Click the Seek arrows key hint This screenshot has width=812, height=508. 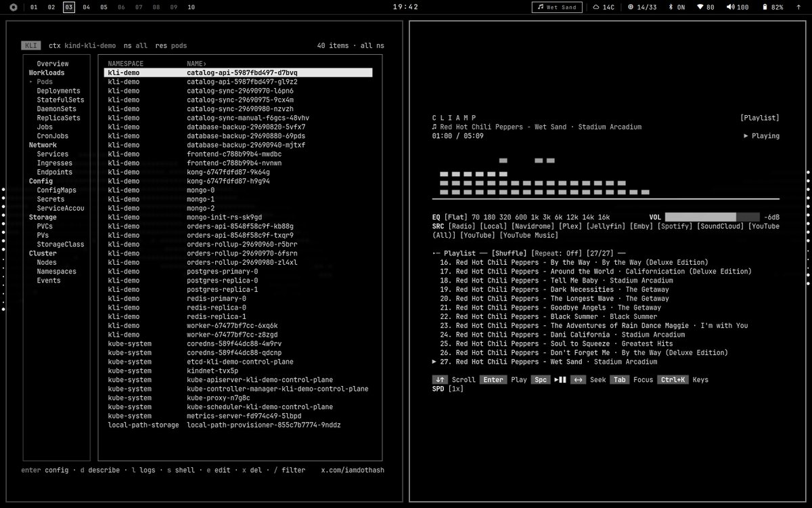tap(578, 380)
